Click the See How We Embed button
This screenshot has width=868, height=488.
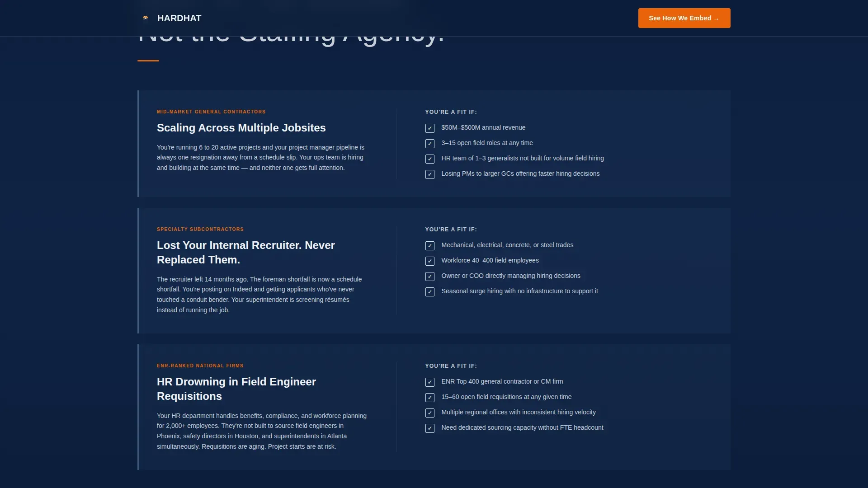[684, 18]
